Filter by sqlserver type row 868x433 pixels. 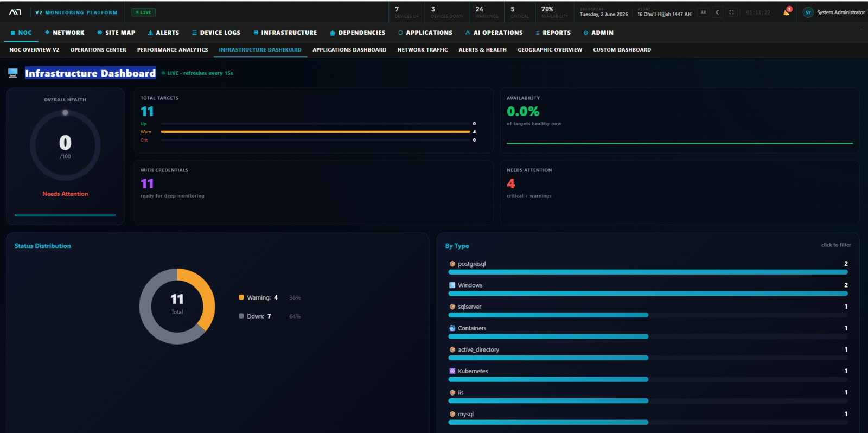pyautogui.click(x=648, y=310)
